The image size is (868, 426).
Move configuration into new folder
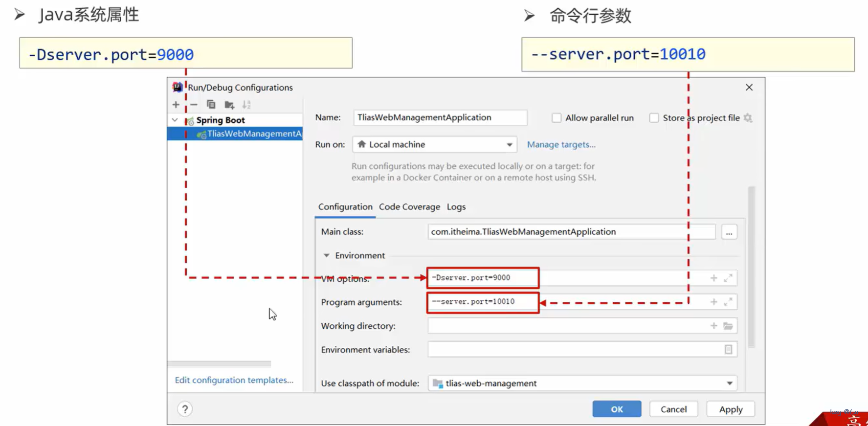pos(229,105)
